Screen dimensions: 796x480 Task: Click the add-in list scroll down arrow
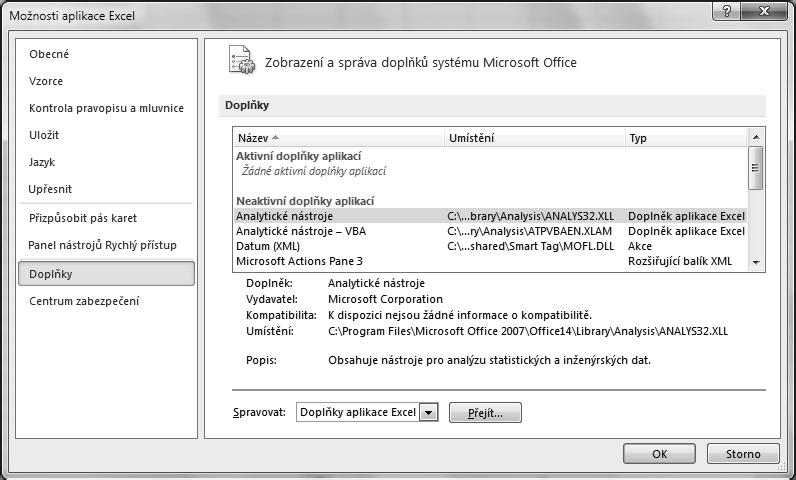point(756,262)
